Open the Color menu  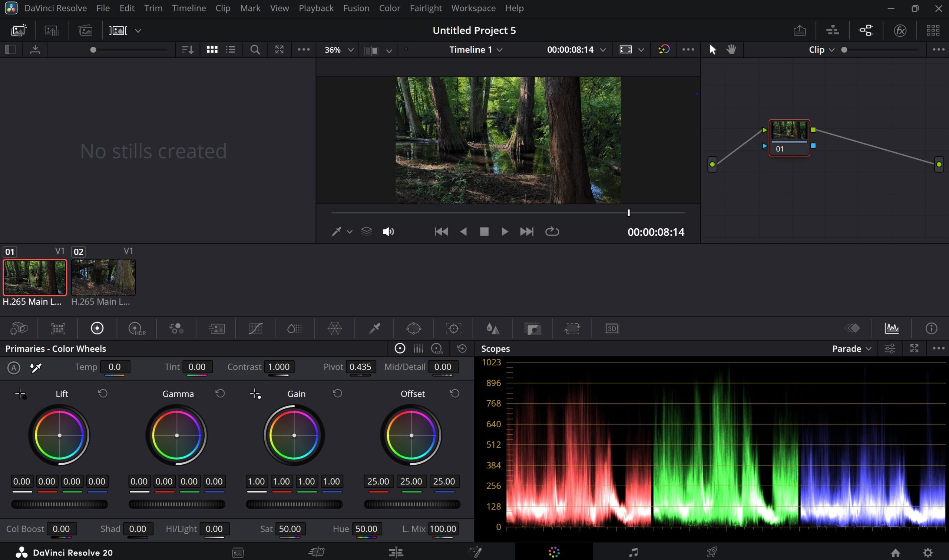click(x=389, y=8)
